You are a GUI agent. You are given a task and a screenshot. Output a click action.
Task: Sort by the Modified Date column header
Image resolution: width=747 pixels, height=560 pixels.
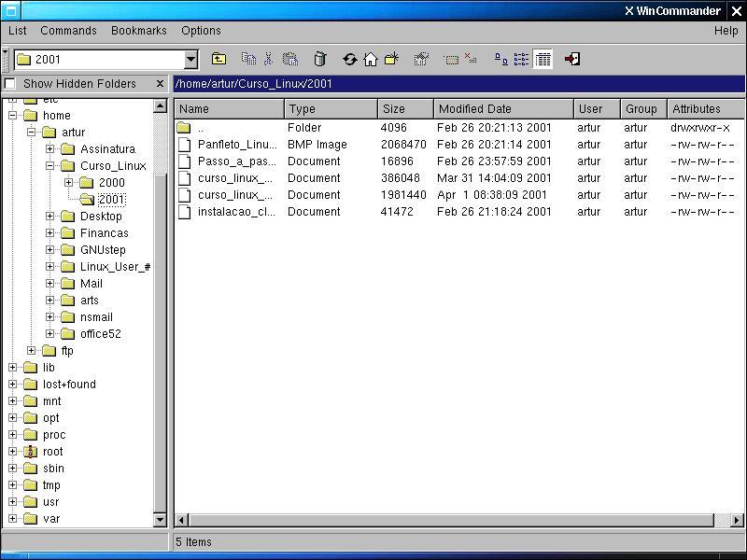pos(503,109)
